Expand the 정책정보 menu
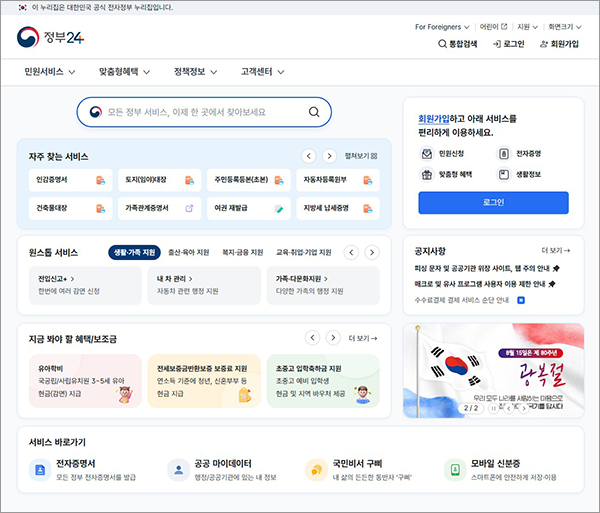Image resolution: width=600 pixels, height=513 pixels. [196, 72]
